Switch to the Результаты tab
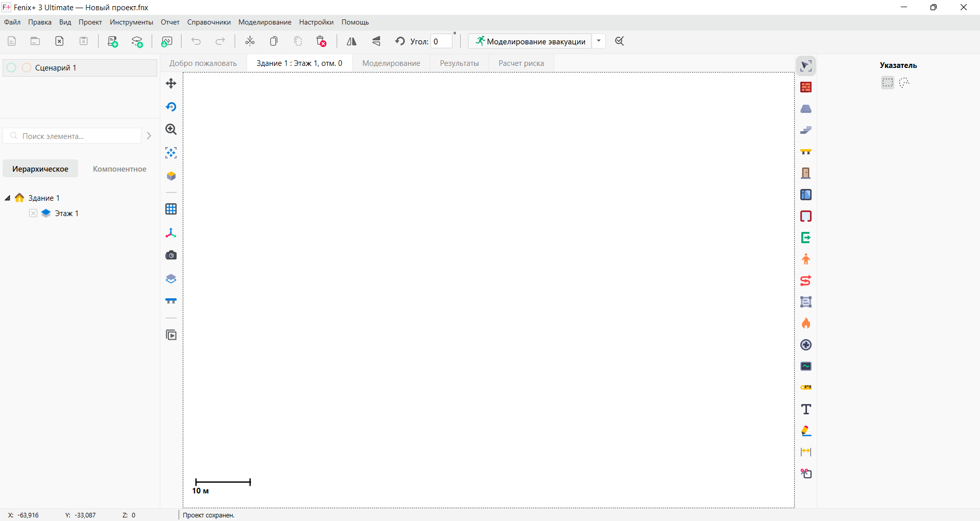Viewport: 980px width, 521px height. [x=459, y=63]
